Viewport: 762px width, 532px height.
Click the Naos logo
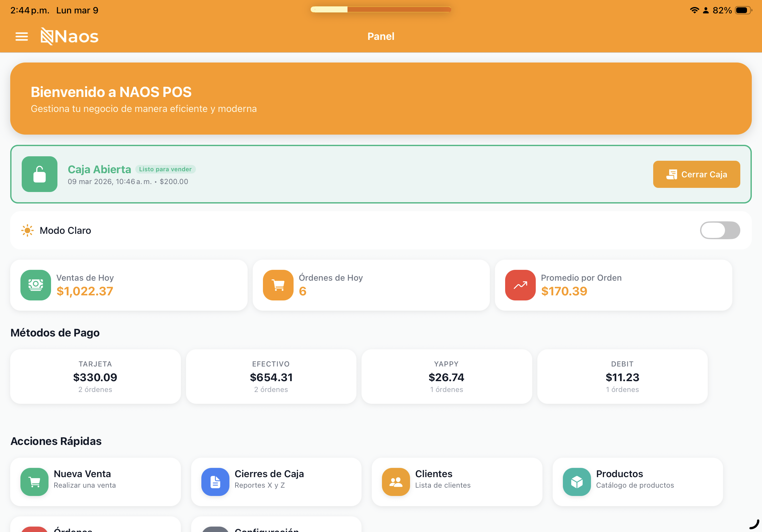[69, 36]
